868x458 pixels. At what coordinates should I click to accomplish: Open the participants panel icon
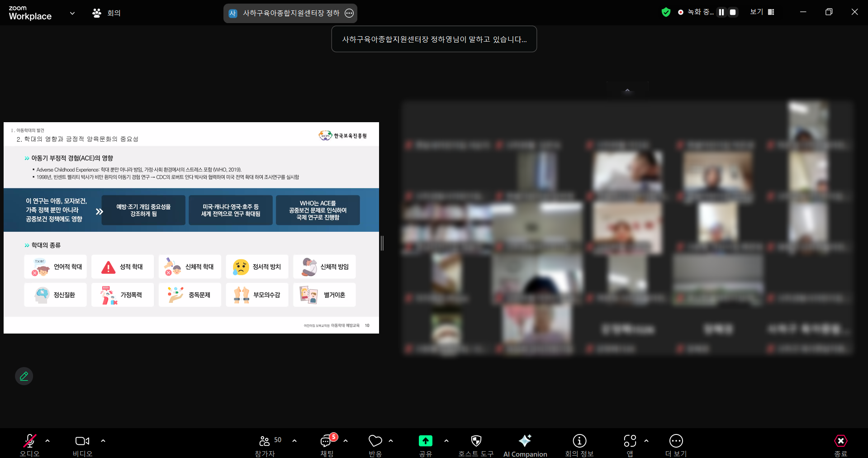click(x=265, y=441)
